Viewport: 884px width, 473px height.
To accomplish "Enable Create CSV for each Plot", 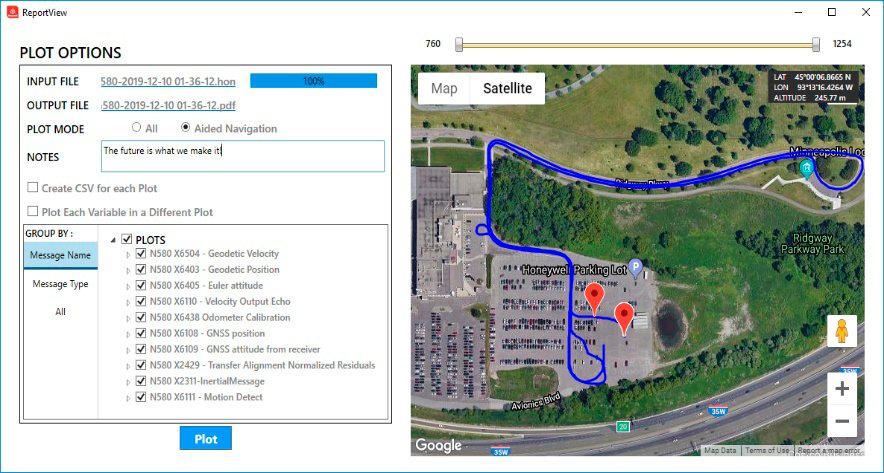I will 33,188.
